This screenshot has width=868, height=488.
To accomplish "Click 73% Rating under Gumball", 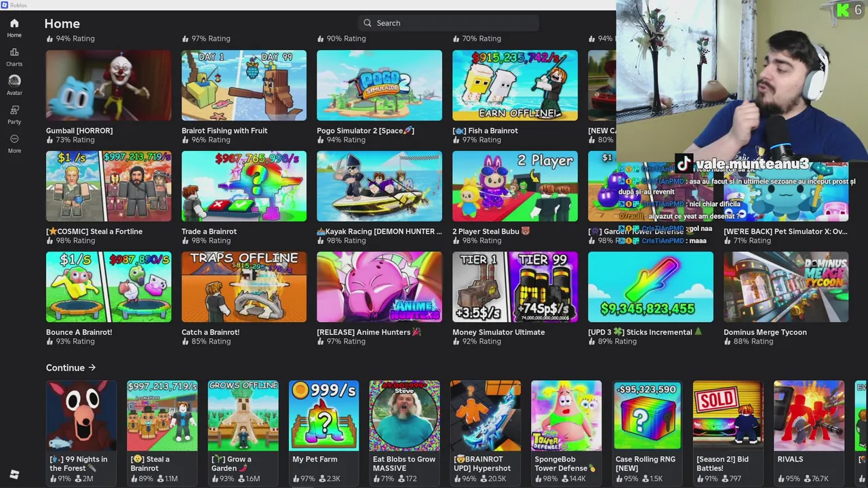I will [x=71, y=140].
